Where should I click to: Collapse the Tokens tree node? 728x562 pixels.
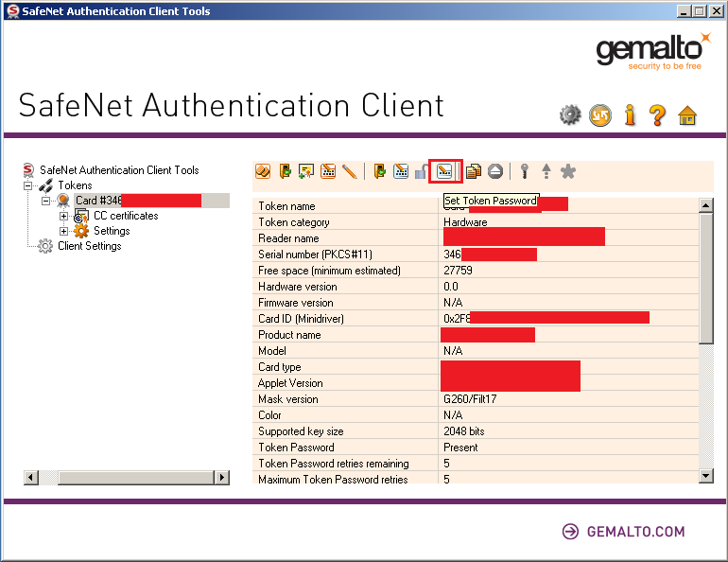click(29, 185)
